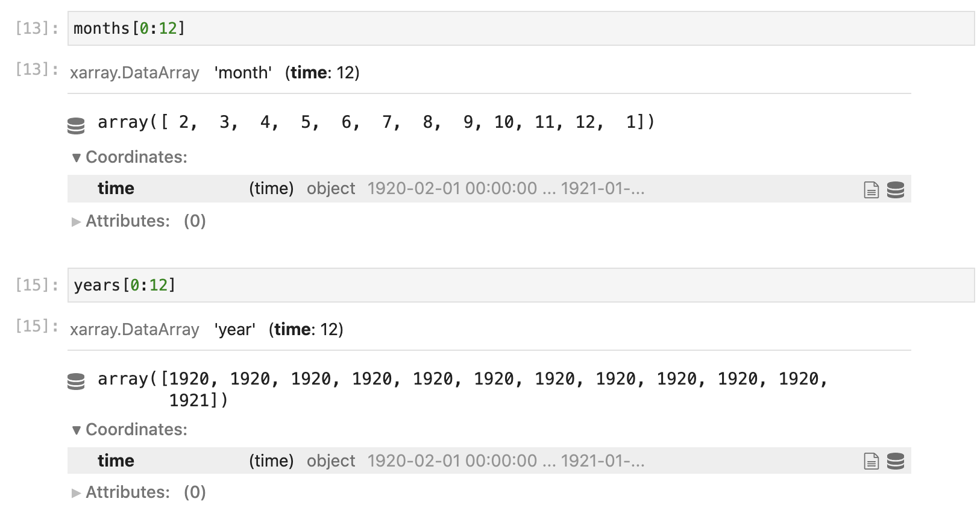The height and width of the screenshot is (522, 980).
Task: Show attributes icon for years time coordinate
Action: click(x=872, y=462)
